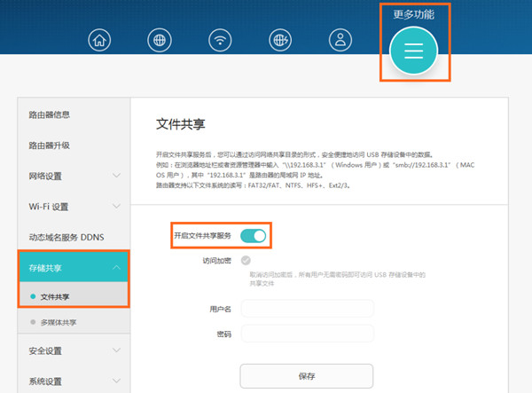Screen dimensions: 532x393
Task: Open 动态域名服务 DDNS sidebar item
Action: [x=66, y=237]
